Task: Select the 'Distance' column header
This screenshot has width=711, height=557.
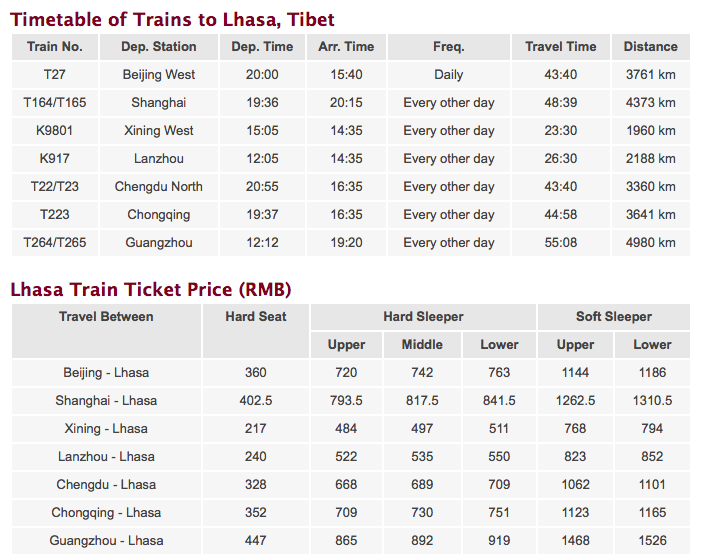Action: coord(650,47)
